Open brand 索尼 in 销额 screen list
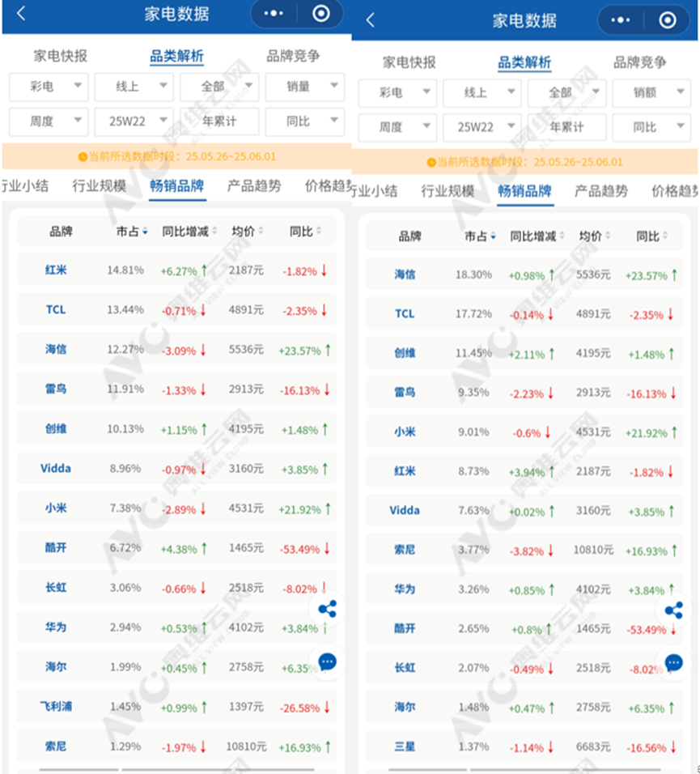This screenshot has height=774, width=700. (x=405, y=550)
